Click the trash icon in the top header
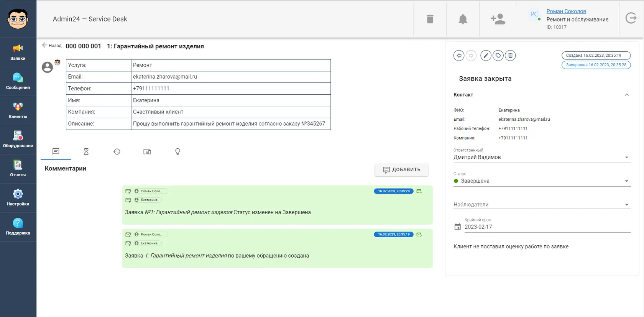 430,19
